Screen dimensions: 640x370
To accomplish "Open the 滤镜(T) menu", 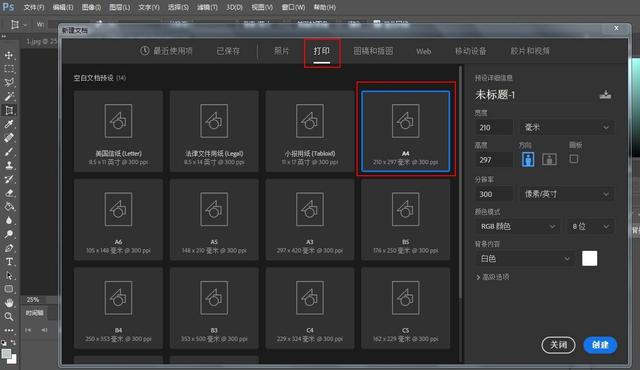I will tap(207, 7).
